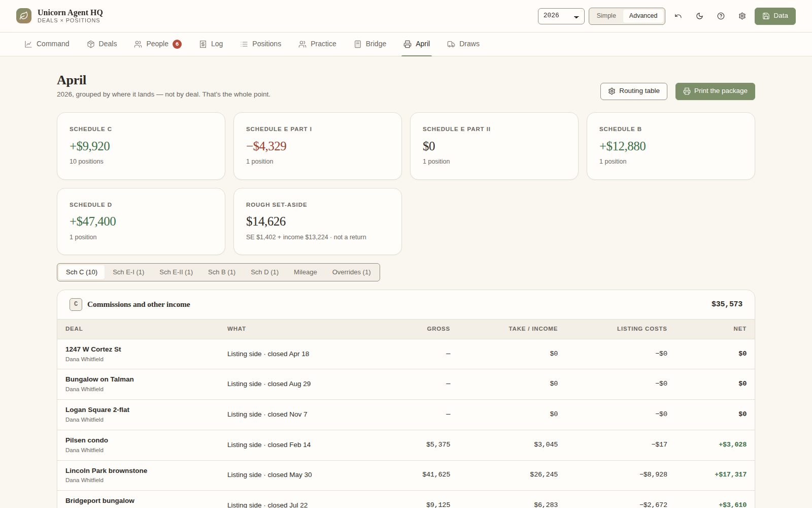Select the Sch E-I (1) sub-tab

128,272
